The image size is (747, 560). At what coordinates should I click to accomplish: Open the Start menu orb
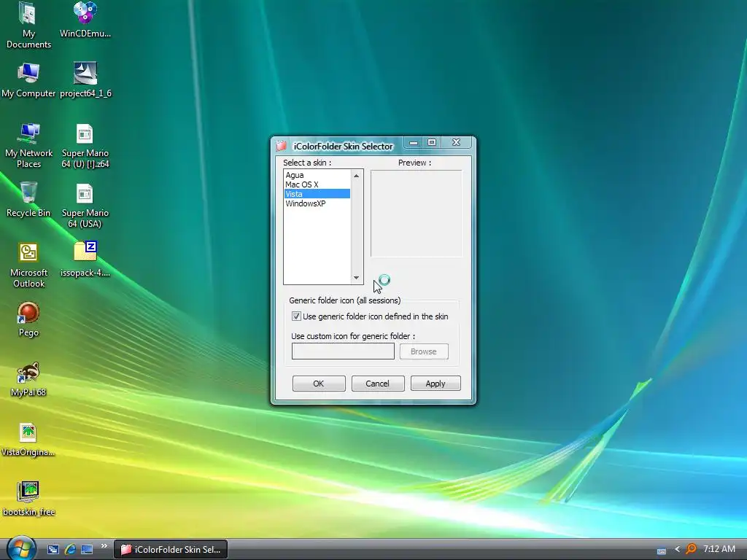[x=21, y=548]
